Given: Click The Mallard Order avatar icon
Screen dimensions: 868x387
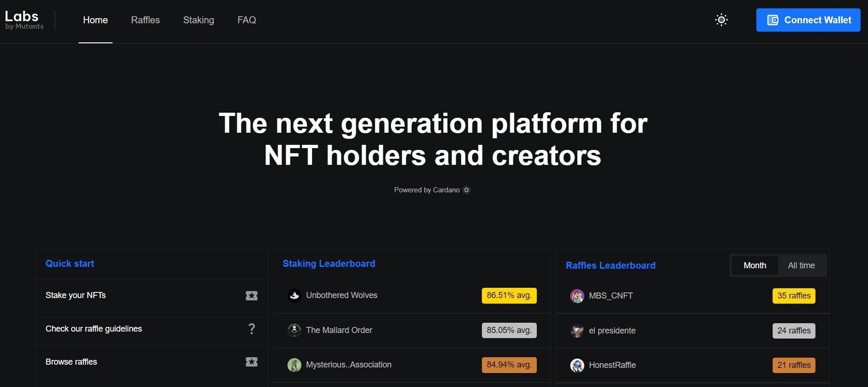Looking at the screenshot, I should point(294,330).
